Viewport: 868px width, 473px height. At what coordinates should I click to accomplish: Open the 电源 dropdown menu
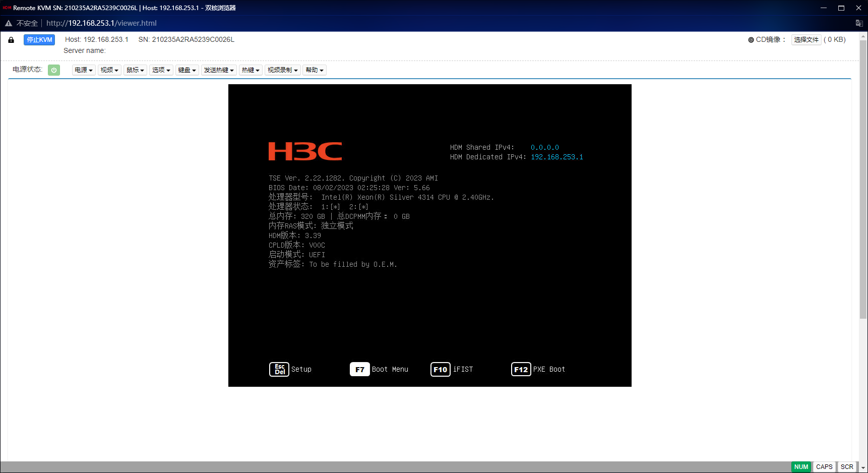pos(84,70)
